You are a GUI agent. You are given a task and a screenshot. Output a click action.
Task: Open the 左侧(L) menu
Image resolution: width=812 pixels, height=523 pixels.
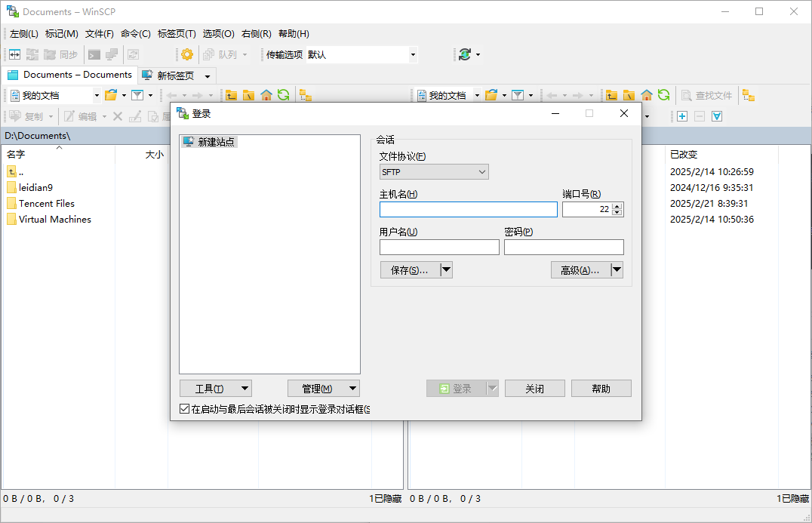[24, 34]
